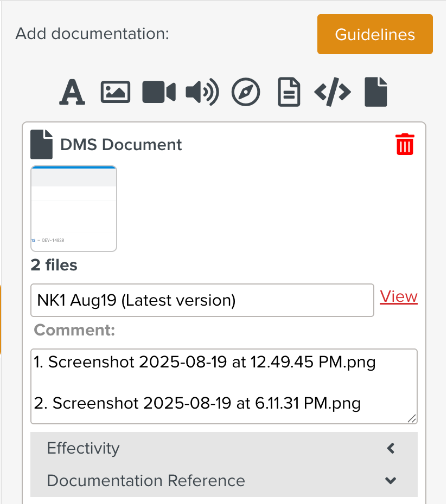Open the DMS document preview thumbnail
Screen dimensions: 447x504
74,209
